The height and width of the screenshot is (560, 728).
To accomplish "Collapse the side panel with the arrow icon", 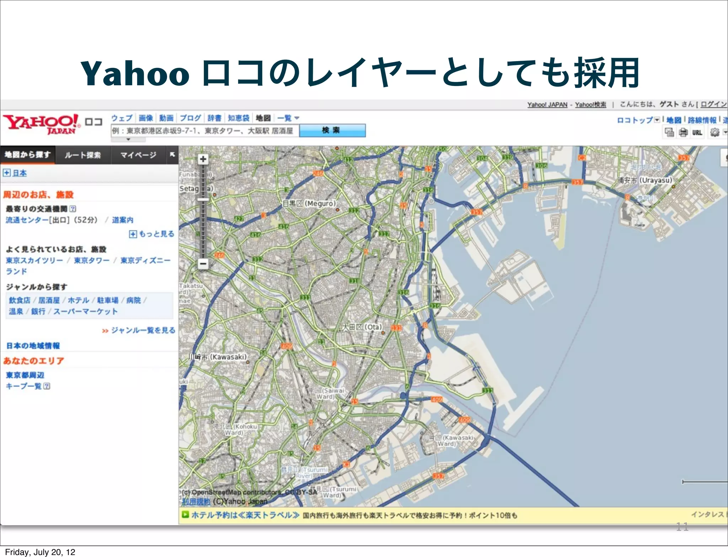I will pyautogui.click(x=172, y=155).
